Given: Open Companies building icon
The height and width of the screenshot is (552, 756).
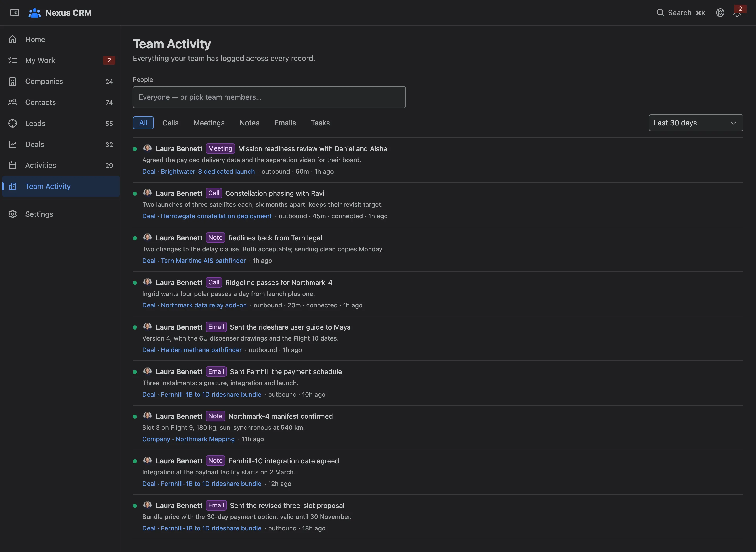Looking at the screenshot, I should pyautogui.click(x=13, y=82).
